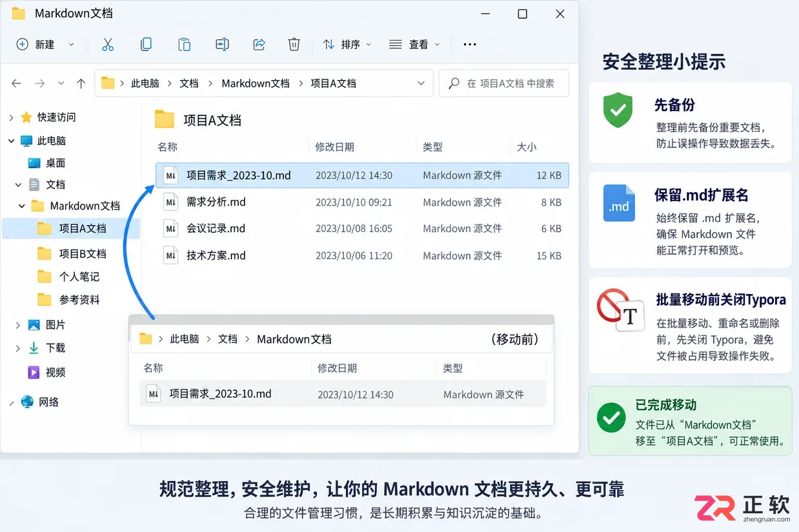Click the Rename icon in toolbar
Screen dimensions: 799x532
[x=222, y=44]
